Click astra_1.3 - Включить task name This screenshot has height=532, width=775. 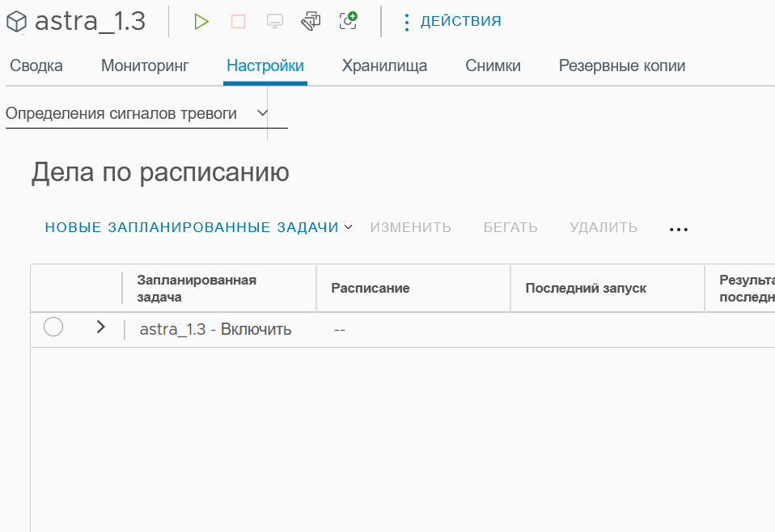coord(215,329)
